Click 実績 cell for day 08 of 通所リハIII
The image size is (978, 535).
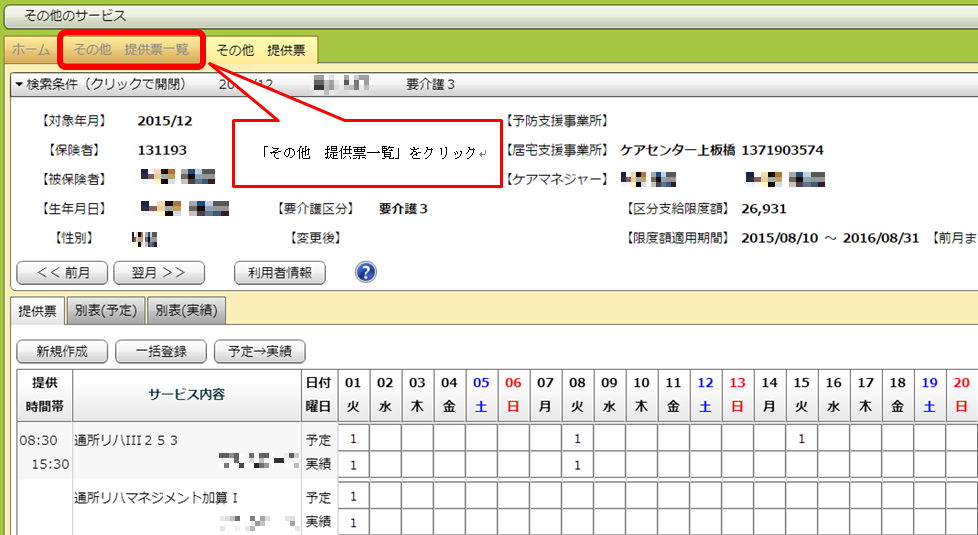click(577, 465)
